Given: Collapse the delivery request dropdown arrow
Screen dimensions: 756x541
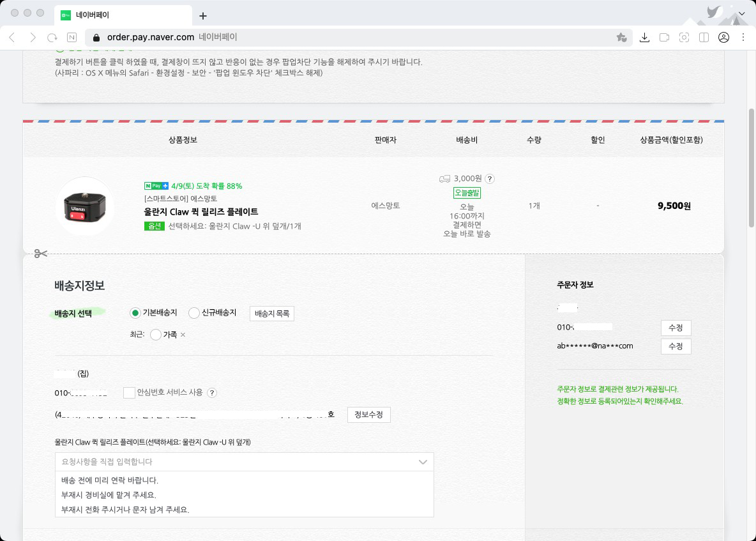Looking at the screenshot, I should click(x=423, y=462).
